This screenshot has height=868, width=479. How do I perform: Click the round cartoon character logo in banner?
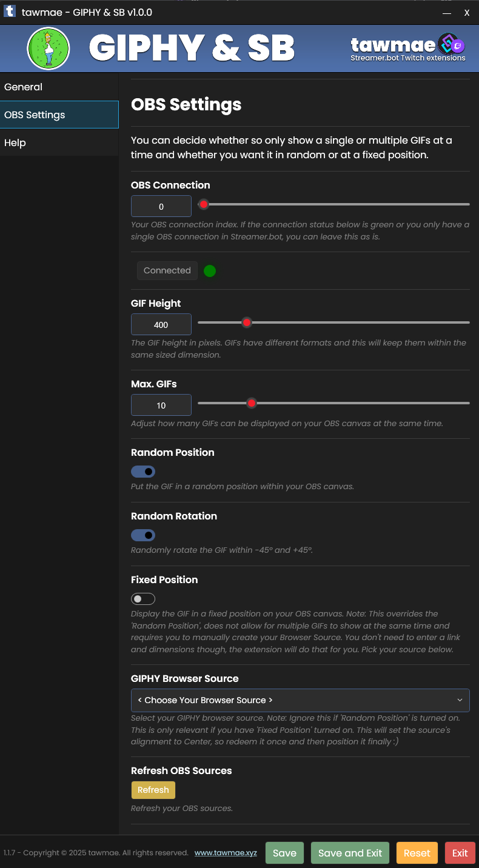[x=49, y=48]
